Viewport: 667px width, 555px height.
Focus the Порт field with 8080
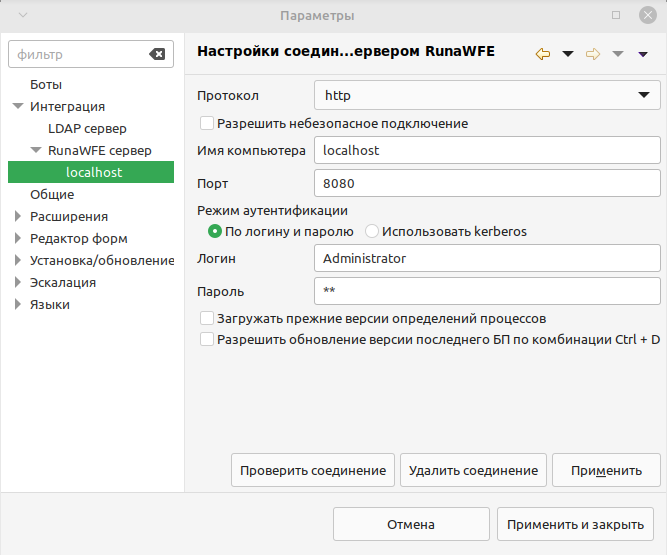click(487, 183)
